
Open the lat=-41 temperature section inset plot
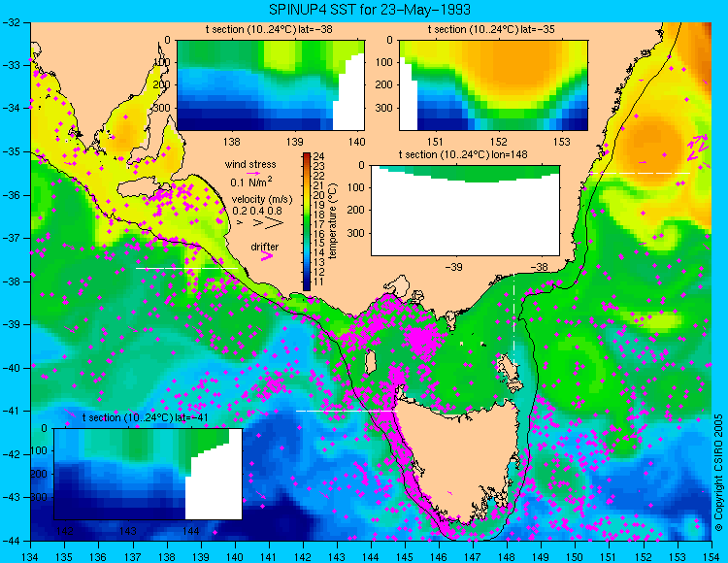click(x=149, y=474)
